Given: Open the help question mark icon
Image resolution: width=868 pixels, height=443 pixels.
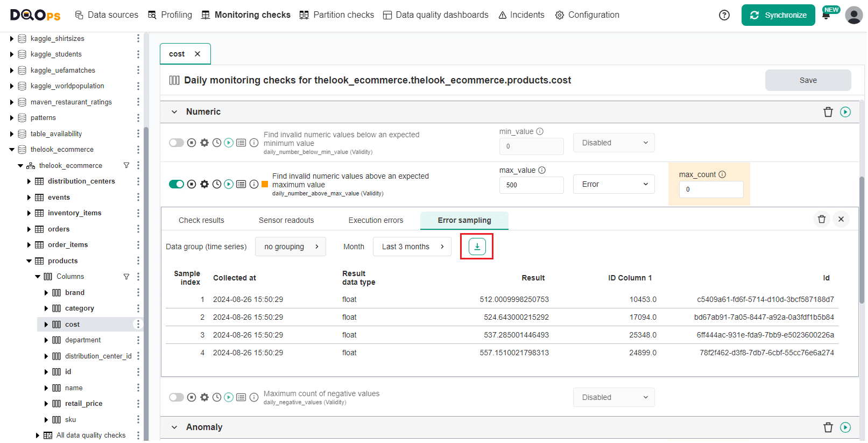Looking at the screenshot, I should tap(724, 15).
